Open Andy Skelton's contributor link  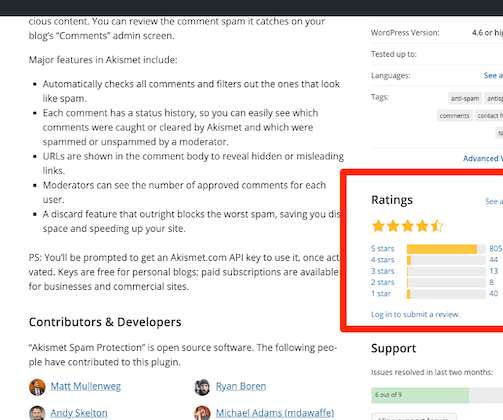pos(79,413)
